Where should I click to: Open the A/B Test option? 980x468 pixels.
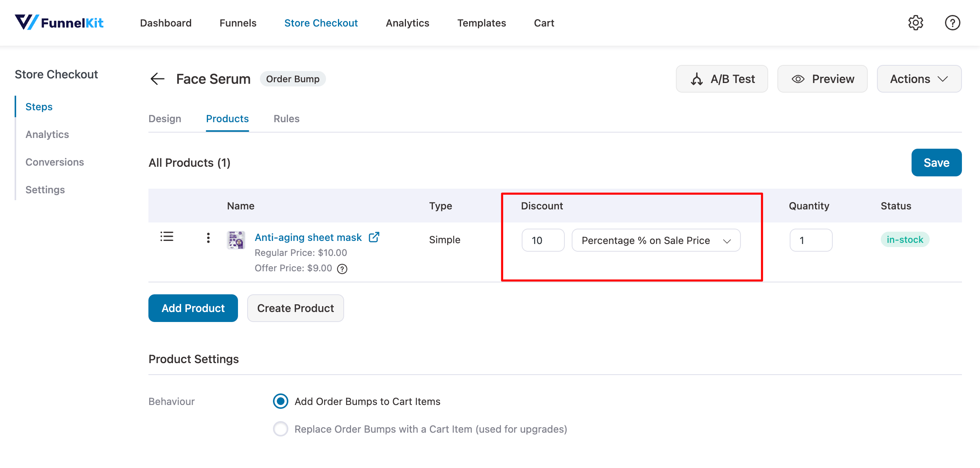pos(722,79)
